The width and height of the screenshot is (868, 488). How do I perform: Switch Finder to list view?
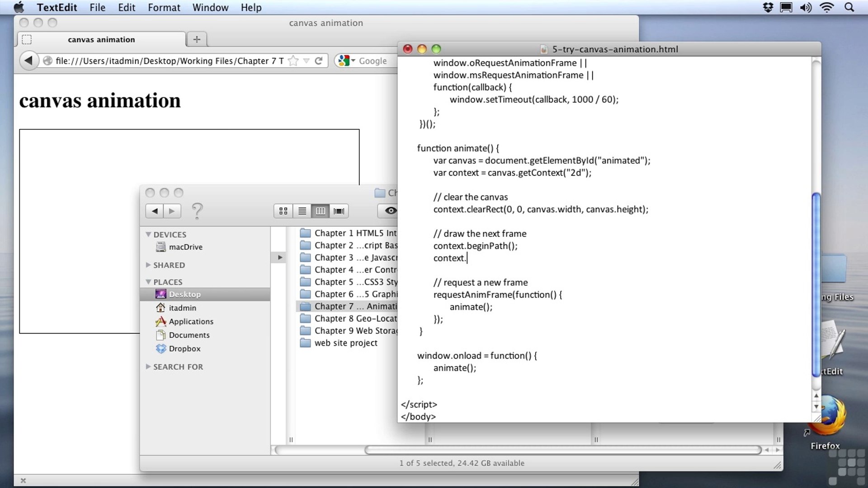(302, 211)
